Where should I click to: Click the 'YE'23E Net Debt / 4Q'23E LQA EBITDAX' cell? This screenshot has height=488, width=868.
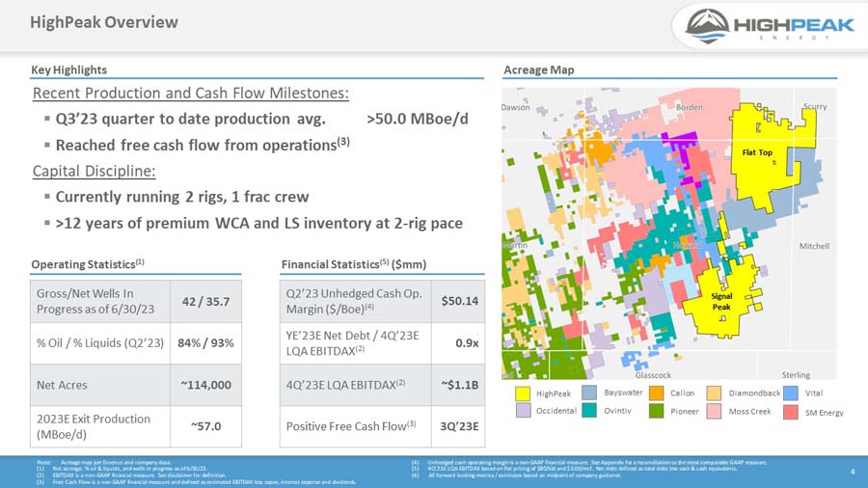point(355,343)
